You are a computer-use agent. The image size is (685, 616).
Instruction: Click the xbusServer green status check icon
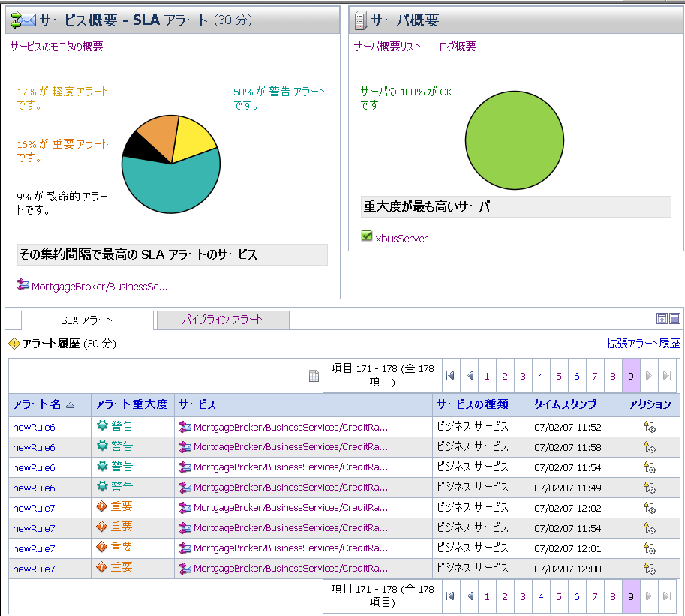(367, 236)
